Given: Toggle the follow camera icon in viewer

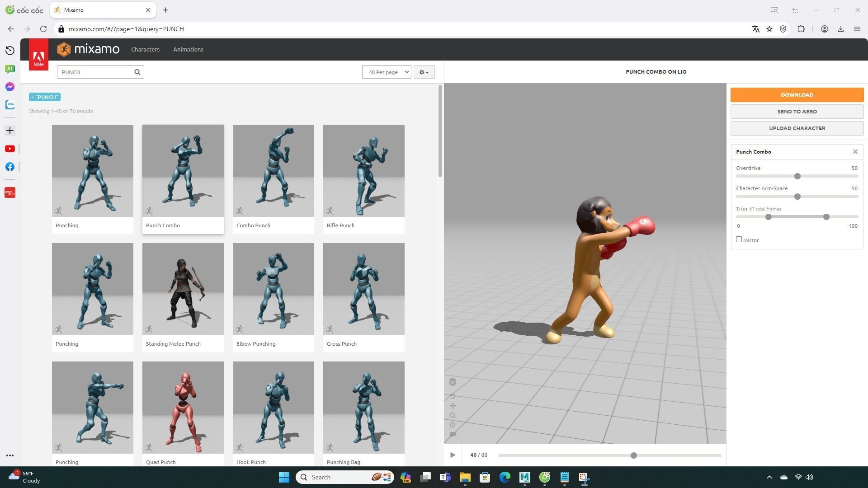Looking at the screenshot, I should point(453,434).
